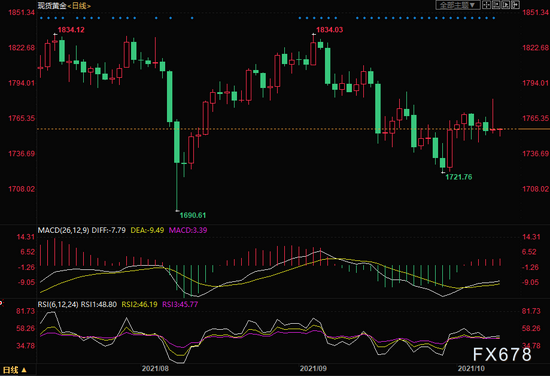Click the left RSI axis value 58.26

(26, 329)
